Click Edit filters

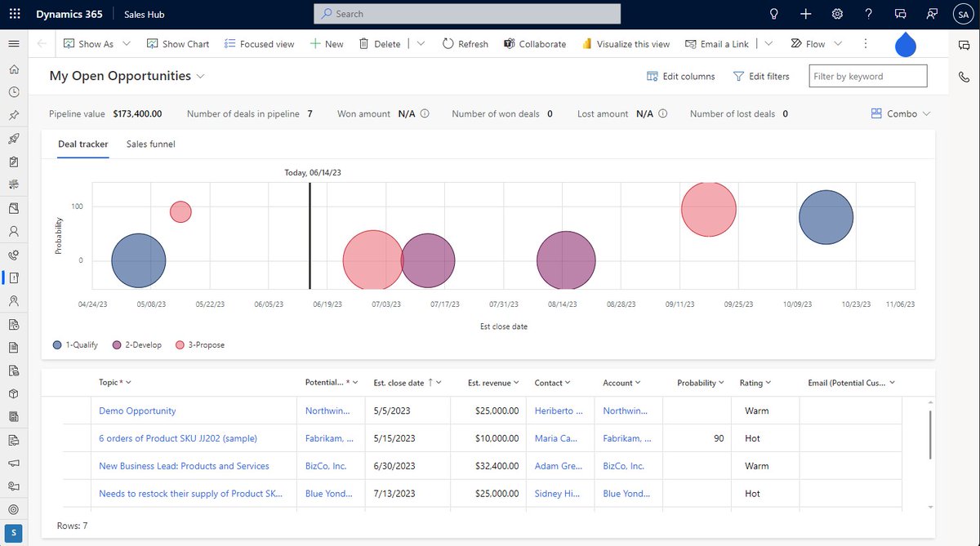(x=761, y=76)
